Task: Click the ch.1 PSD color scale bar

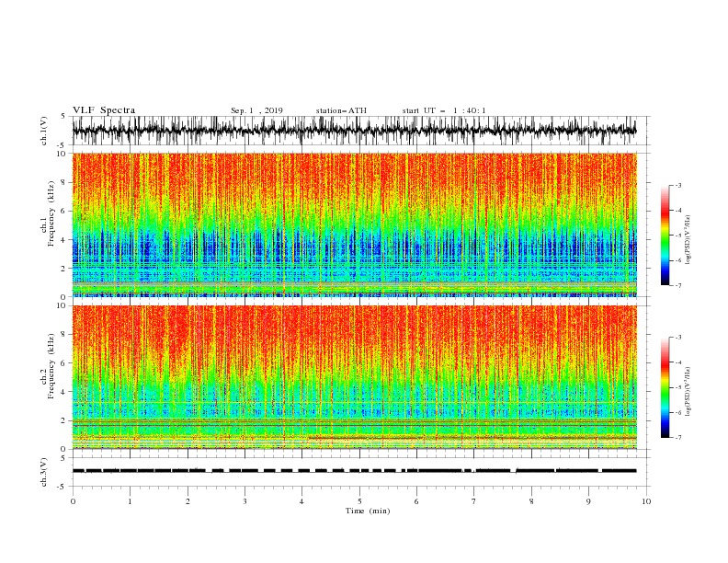Action: coord(665,236)
